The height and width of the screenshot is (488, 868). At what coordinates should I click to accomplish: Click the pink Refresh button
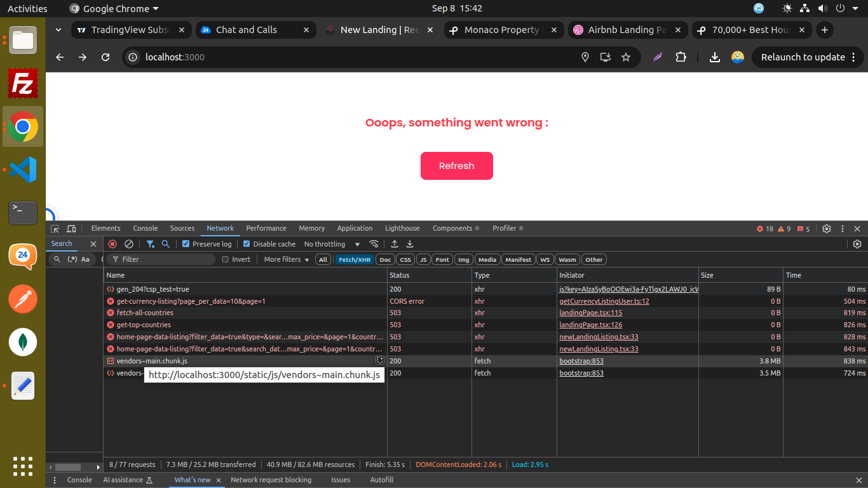pyautogui.click(x=456, y=166)
